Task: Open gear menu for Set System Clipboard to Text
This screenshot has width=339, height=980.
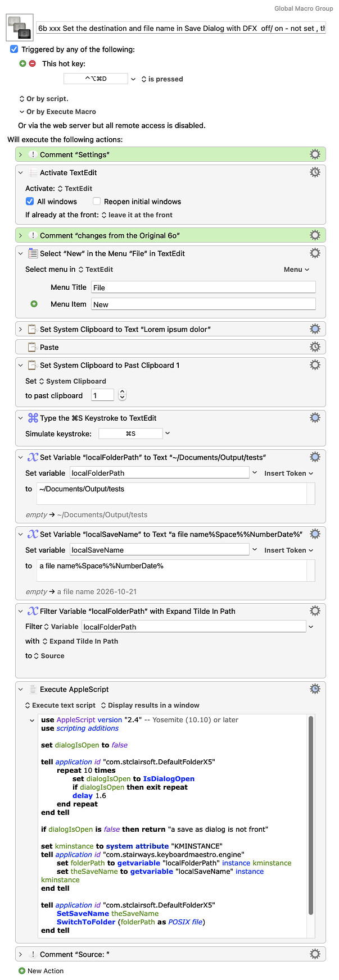Action: point(315,329)
